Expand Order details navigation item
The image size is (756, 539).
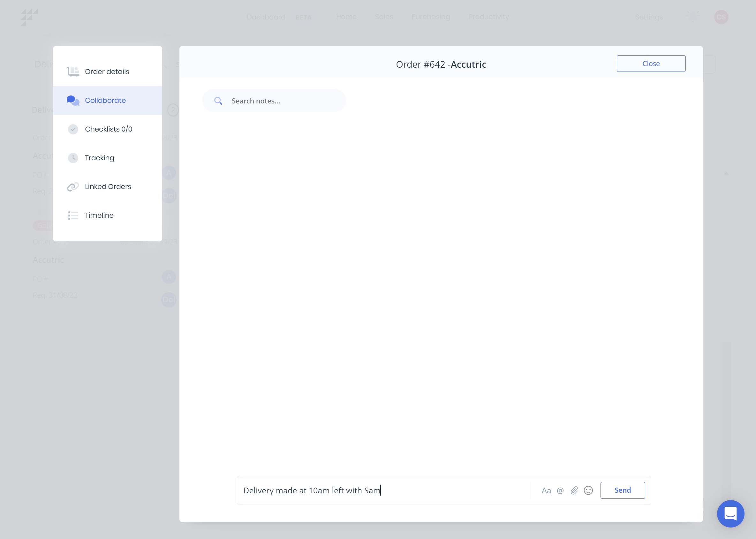pyautogui.click(x=107, y=71)
